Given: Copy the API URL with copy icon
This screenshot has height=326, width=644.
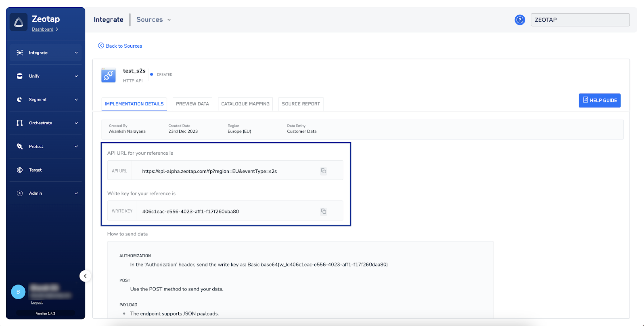Looking at the screenshot, I should coord(323,171).
